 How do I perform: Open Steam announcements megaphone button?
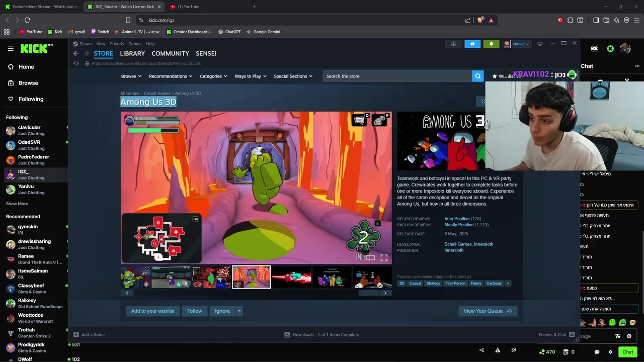472,44
